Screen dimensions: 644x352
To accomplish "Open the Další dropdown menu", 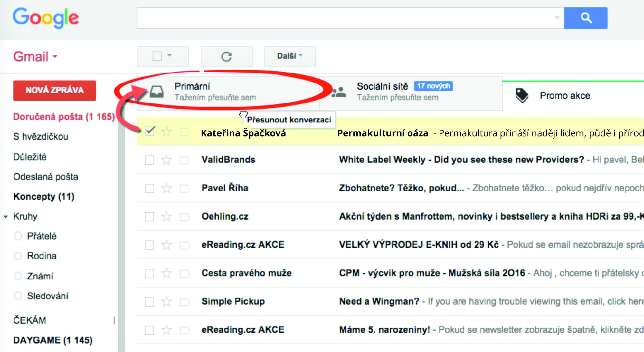I will click(x=290, y=56).
